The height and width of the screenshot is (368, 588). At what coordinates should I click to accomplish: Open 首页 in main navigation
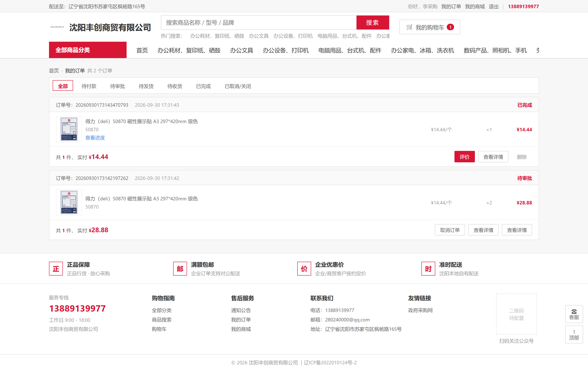[x=142, y=50]
